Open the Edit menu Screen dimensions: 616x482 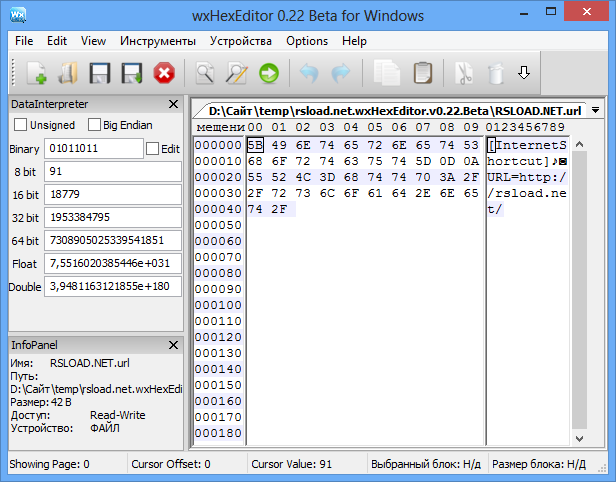[x=57, y=41]
